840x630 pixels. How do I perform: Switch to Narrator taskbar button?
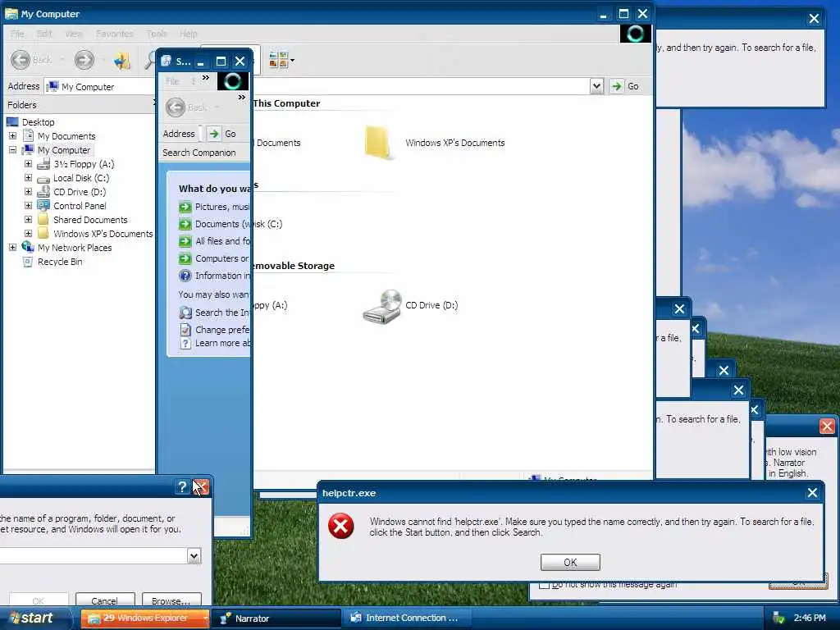[276, 619]
